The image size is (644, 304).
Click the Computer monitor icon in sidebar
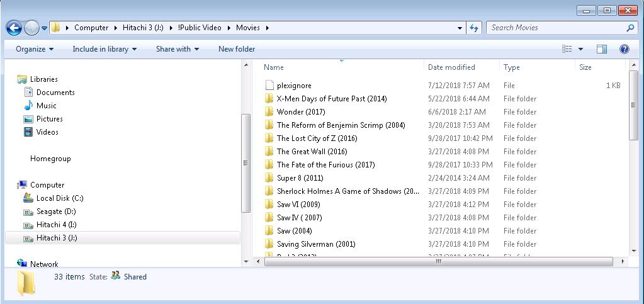pyautogui.click(x=22, y=185)
